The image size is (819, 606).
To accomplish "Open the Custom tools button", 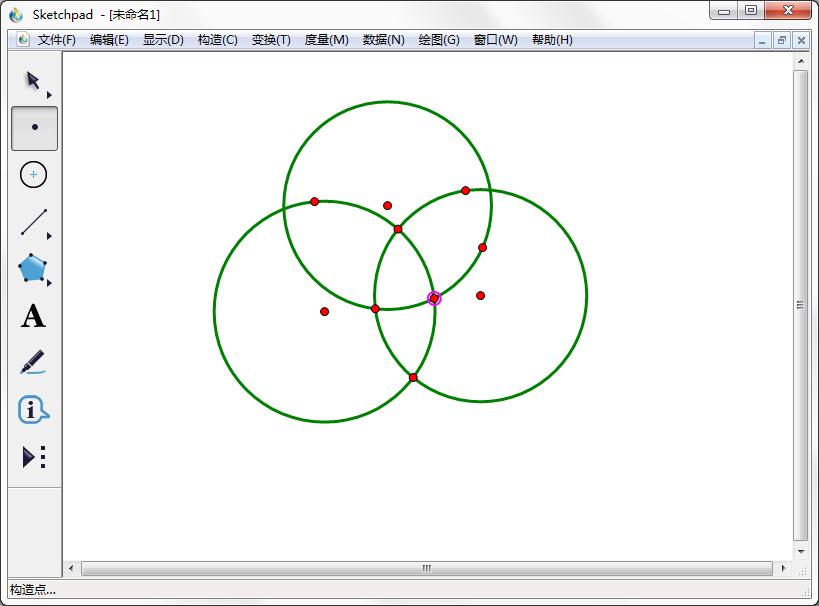I will click(x=33, y=457).
